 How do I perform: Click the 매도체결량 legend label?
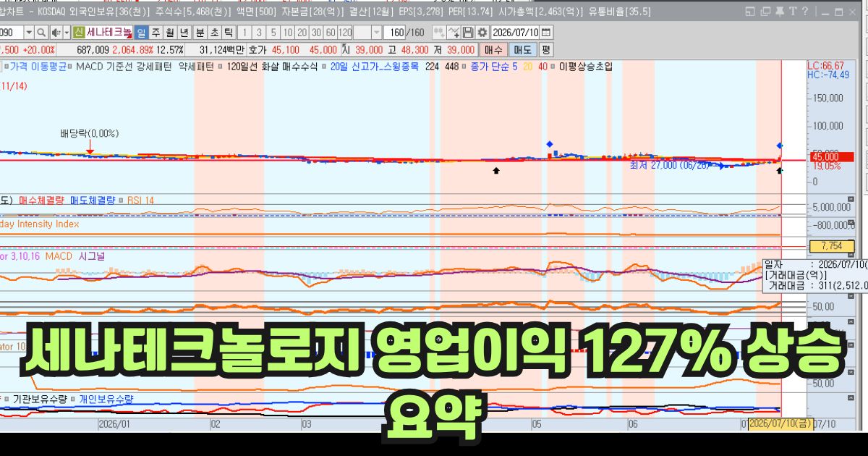click(x=93, y=200)
